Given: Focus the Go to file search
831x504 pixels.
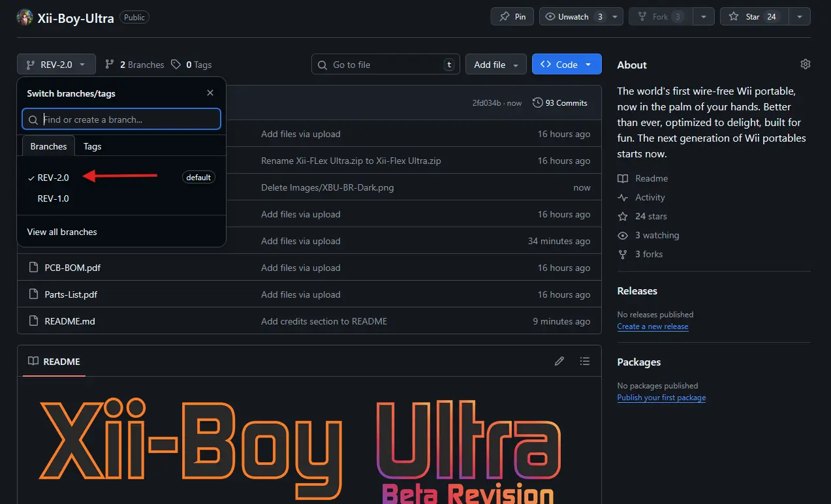Looking at the screenshot, I should click(385, 65).
